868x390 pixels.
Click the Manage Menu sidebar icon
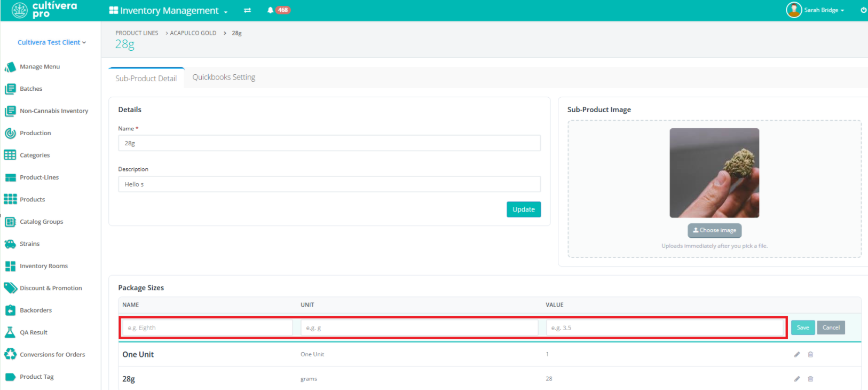pyautogui.click(x=10, y=67)
